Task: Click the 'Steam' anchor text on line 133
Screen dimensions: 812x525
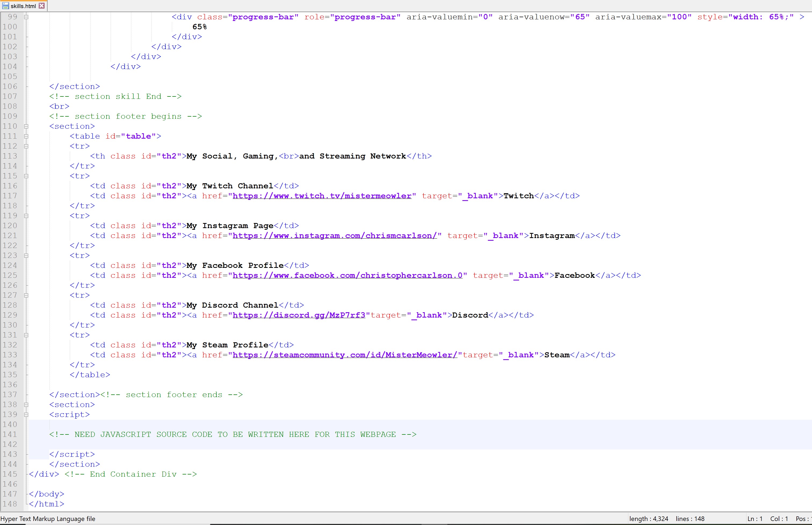Action: point(557,355)
